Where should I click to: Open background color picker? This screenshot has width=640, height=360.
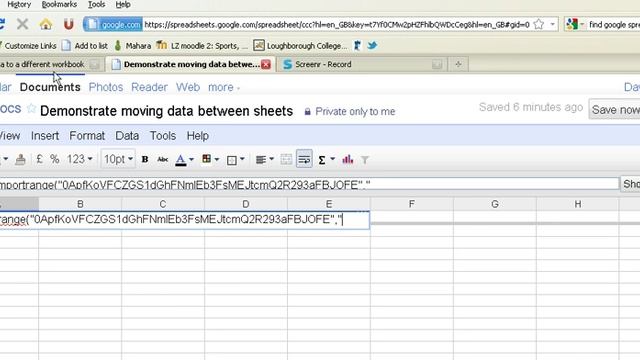coord(210,159)
